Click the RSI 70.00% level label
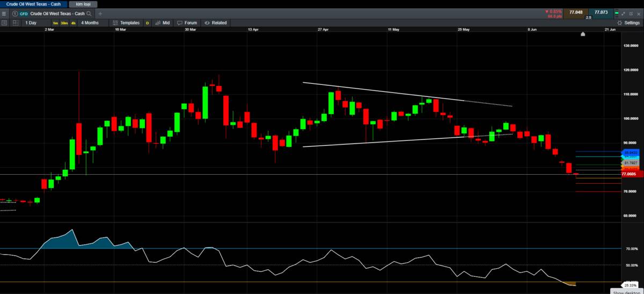Screen dimensions: 644x294 point(631,249)
